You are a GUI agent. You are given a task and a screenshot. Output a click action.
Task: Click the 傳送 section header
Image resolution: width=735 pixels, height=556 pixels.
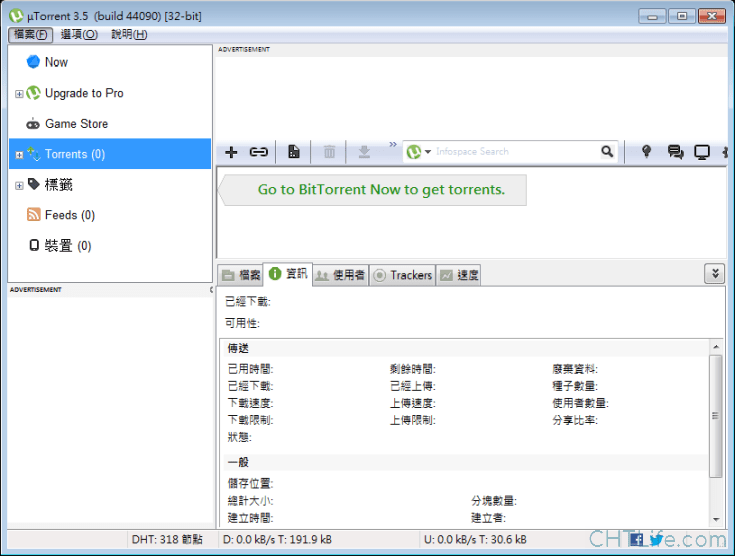click(x=238, y=348)
